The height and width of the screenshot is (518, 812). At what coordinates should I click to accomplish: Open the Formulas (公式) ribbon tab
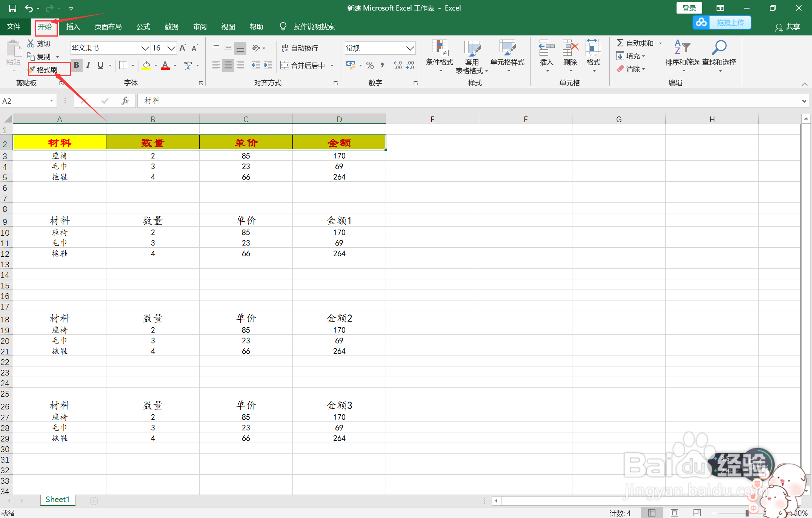(x=143, y=27)
